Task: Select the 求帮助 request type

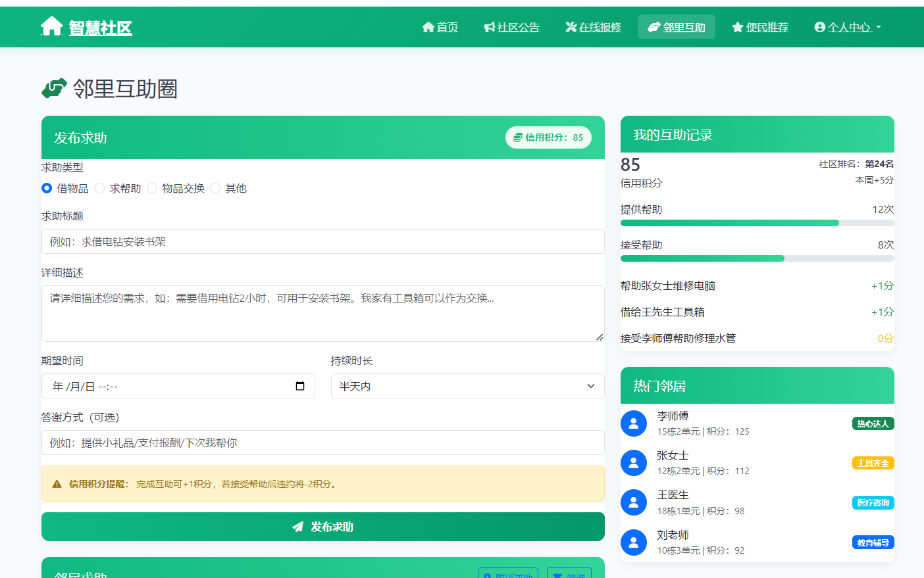Action: 99,188
